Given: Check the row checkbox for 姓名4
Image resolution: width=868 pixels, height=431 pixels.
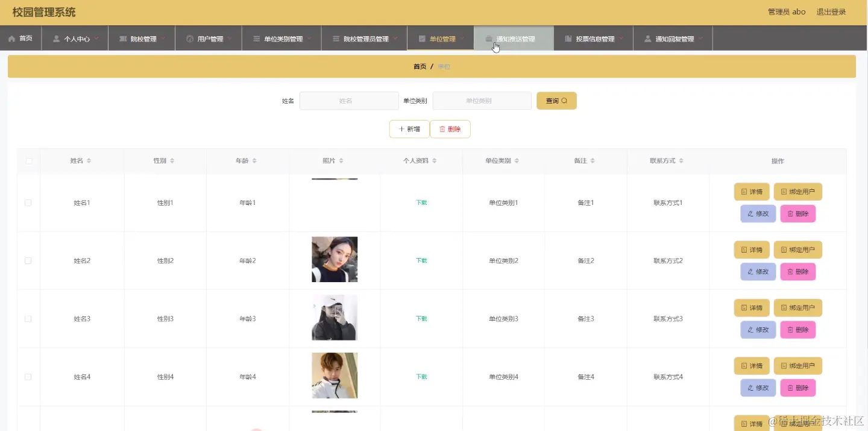Looking at the screenshot, I should (x=28, y=377).
